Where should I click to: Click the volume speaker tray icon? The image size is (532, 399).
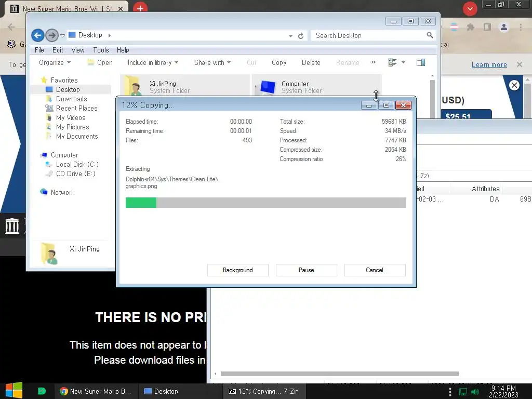475,392
